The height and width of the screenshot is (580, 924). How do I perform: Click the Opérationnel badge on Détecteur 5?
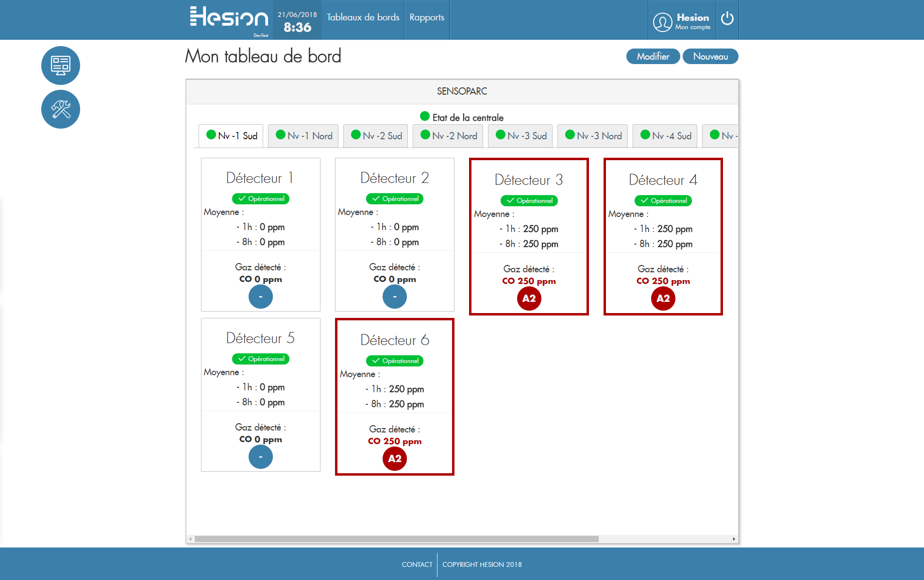261,359
